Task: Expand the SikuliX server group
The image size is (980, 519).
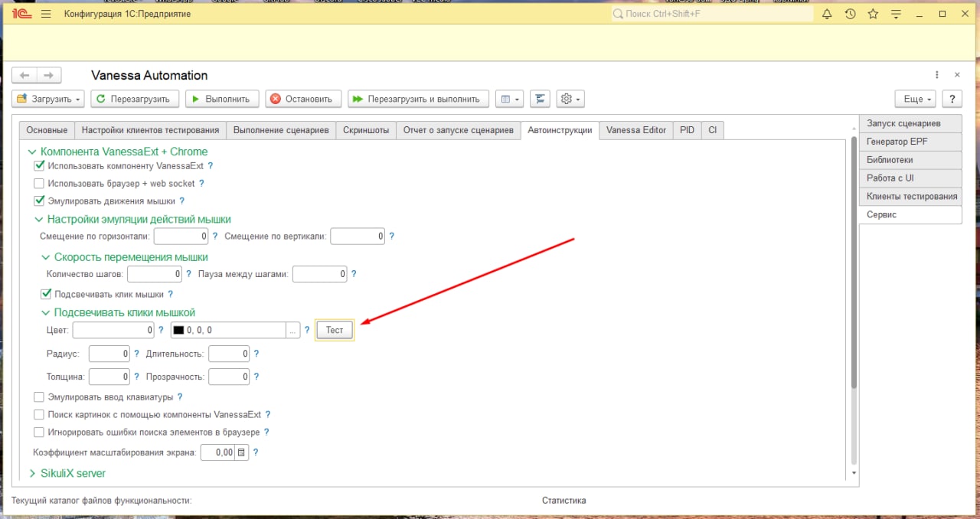Action: click(x=32, y=473)
